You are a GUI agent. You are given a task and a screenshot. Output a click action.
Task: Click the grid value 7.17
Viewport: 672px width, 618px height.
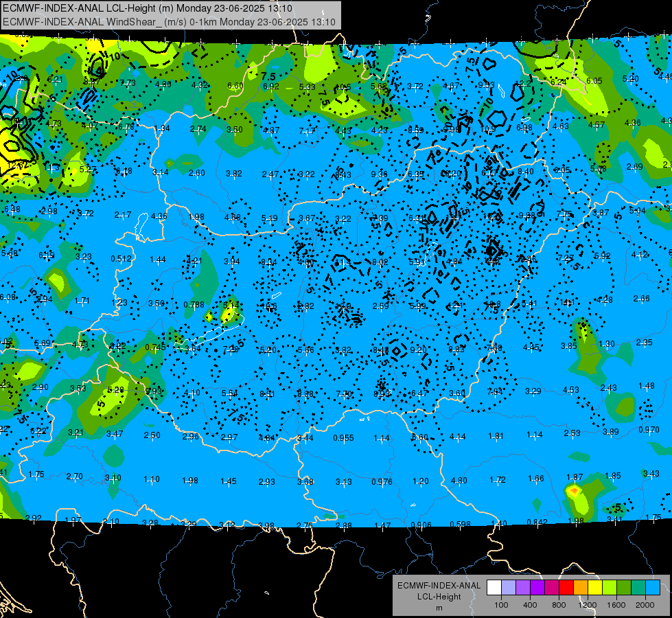pos(307,130)
